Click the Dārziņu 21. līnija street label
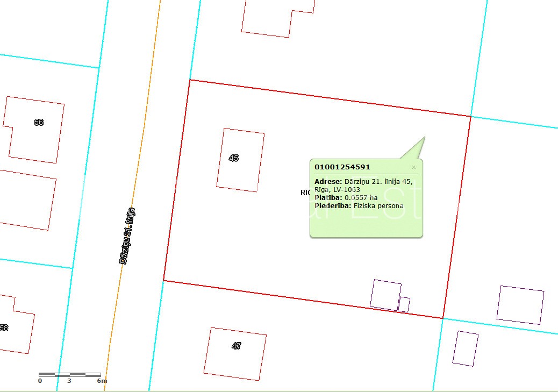This screenshot has width=558, height=392. click(127, 236)
